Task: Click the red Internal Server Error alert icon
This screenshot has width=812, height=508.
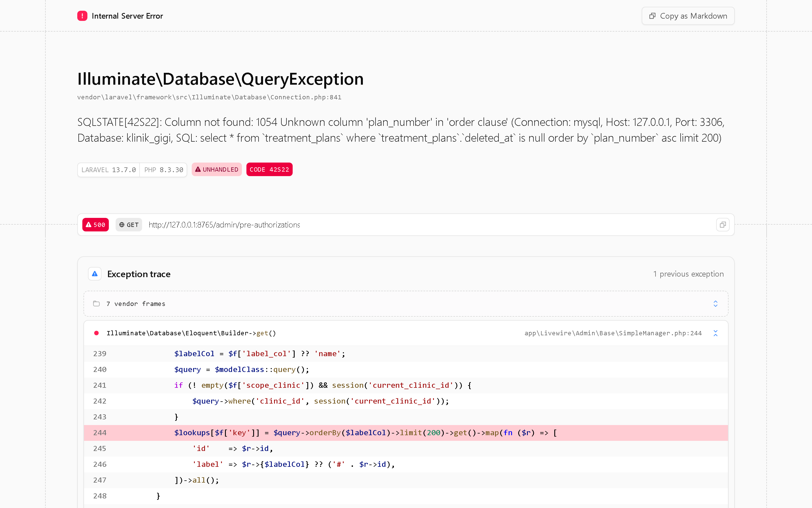Action: pyautogui.click(x=82, y=16)
